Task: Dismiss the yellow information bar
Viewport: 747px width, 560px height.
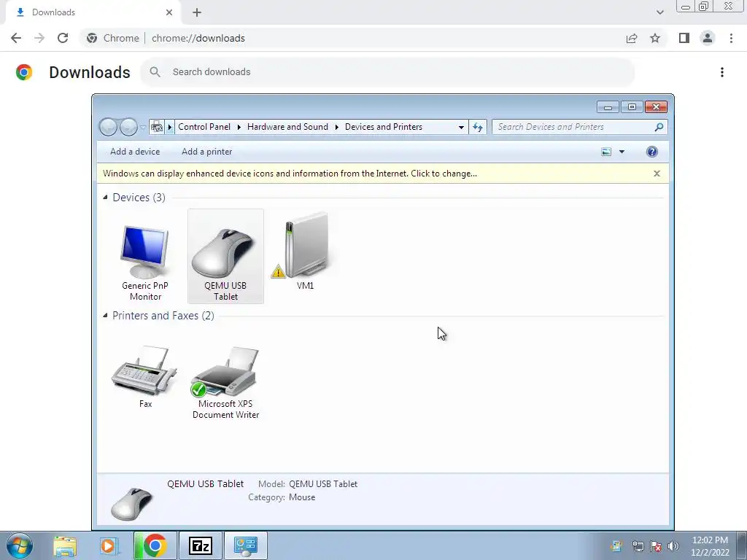Action: coord(657,174)
